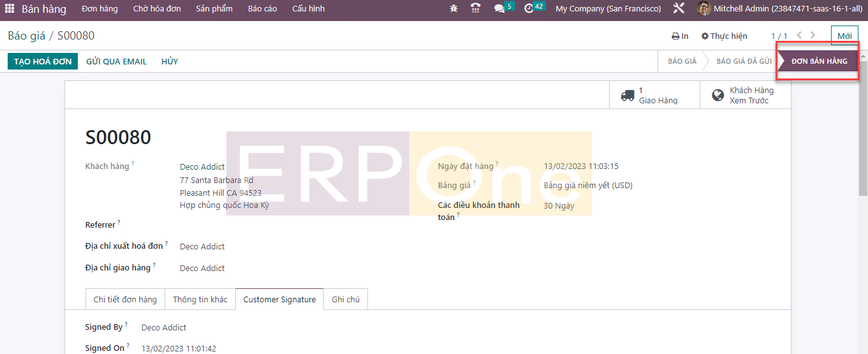Select the Đơn bán hàng status stage
Screen dimensions: 868x354
(x=819, y=61)
